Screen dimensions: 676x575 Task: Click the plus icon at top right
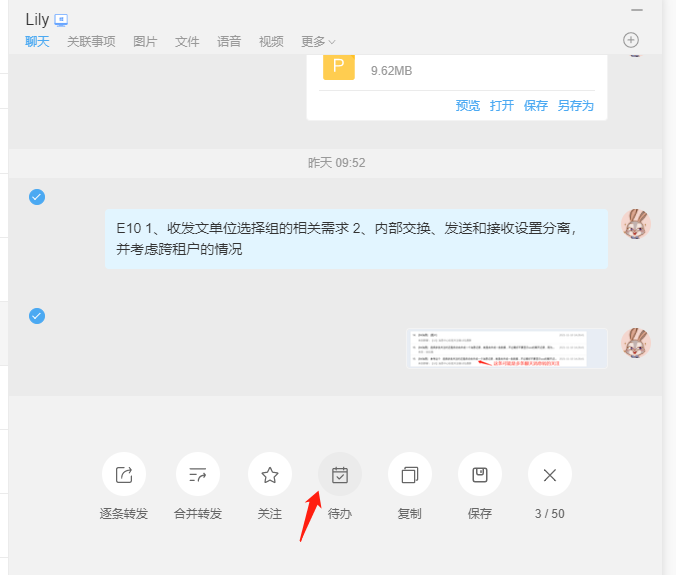click(x=631, y=40)
